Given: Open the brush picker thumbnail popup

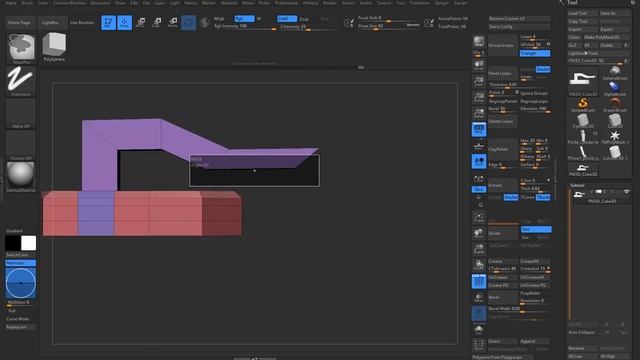Looking at the screenshot, I should coord(21,49).
